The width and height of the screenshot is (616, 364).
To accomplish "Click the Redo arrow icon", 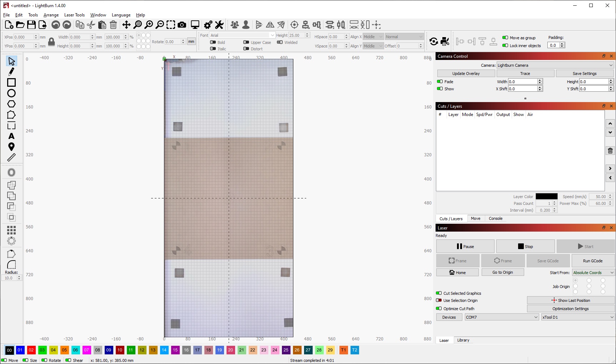I will tap(67, 25).
